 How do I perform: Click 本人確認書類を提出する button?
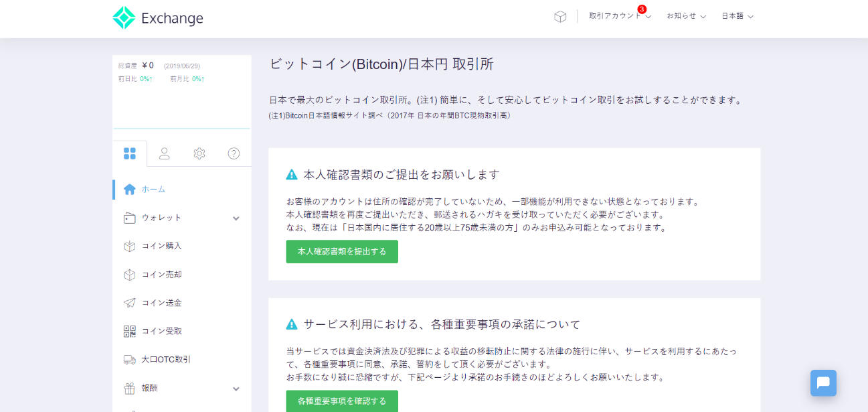342,252
